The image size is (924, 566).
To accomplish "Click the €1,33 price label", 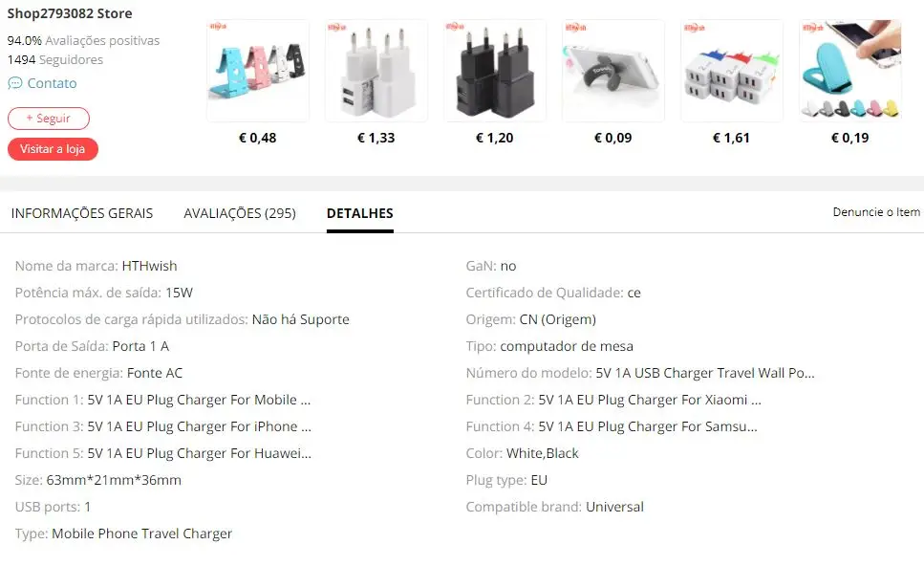I will 376,138.
